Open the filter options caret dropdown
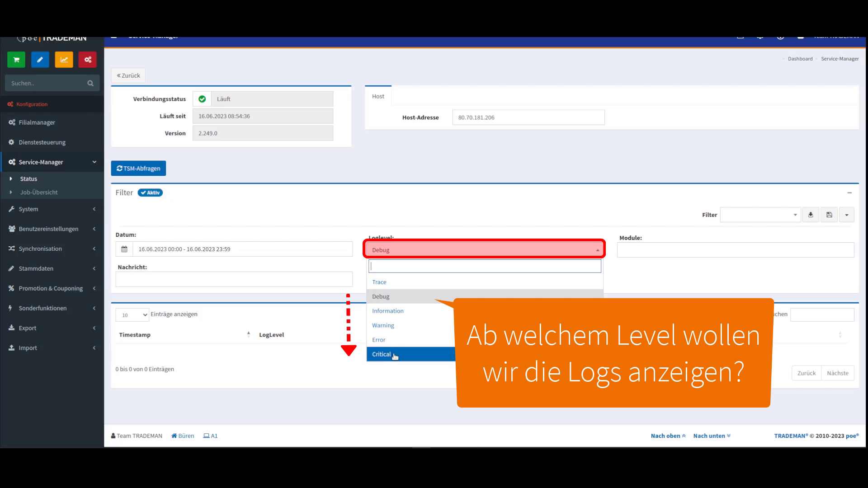 click(847, 215)
